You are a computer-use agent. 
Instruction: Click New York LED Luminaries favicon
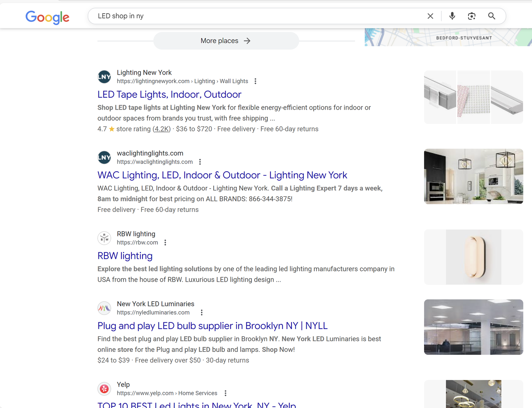pyautogui.click(x=104, y=308)
